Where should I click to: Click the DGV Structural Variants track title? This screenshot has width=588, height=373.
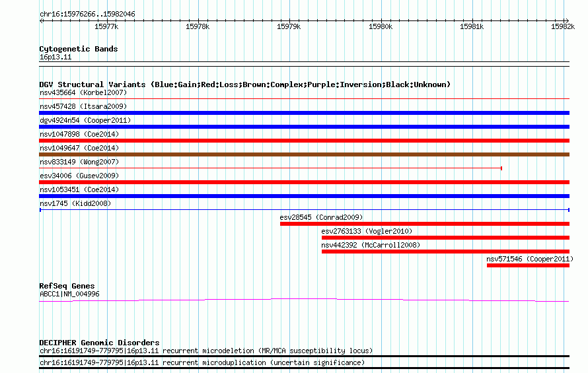pyautogui.click(x=244, y=85)
